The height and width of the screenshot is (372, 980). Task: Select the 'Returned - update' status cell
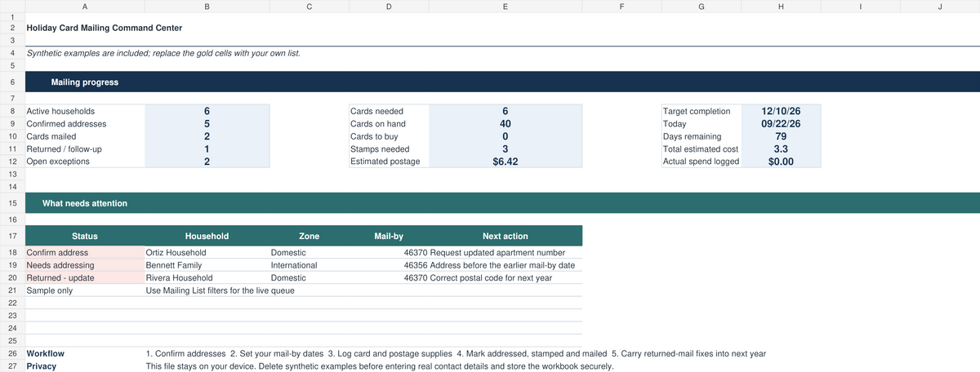[x=85, y=278]
